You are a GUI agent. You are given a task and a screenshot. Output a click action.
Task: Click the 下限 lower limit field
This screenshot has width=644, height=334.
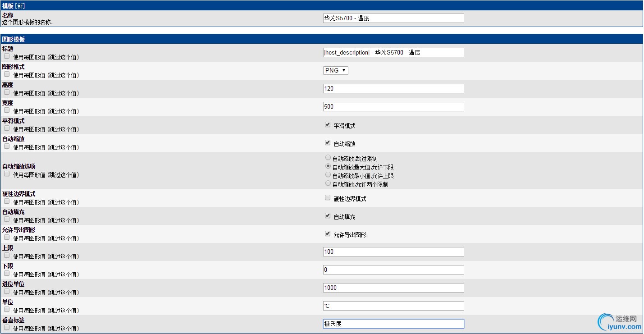pos(393,270)
